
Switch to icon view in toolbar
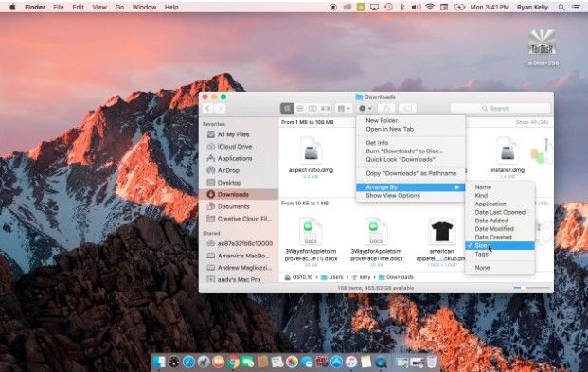(287, 108)
